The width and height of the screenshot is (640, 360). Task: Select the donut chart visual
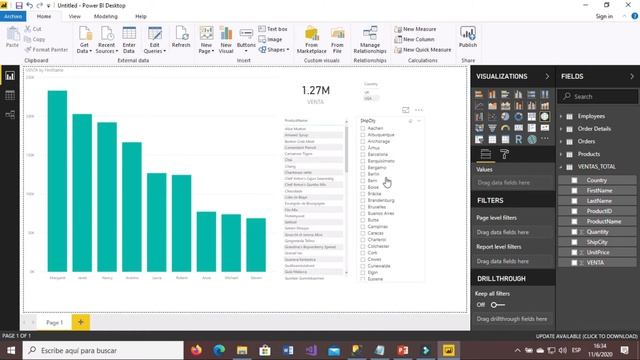[518, 117]
